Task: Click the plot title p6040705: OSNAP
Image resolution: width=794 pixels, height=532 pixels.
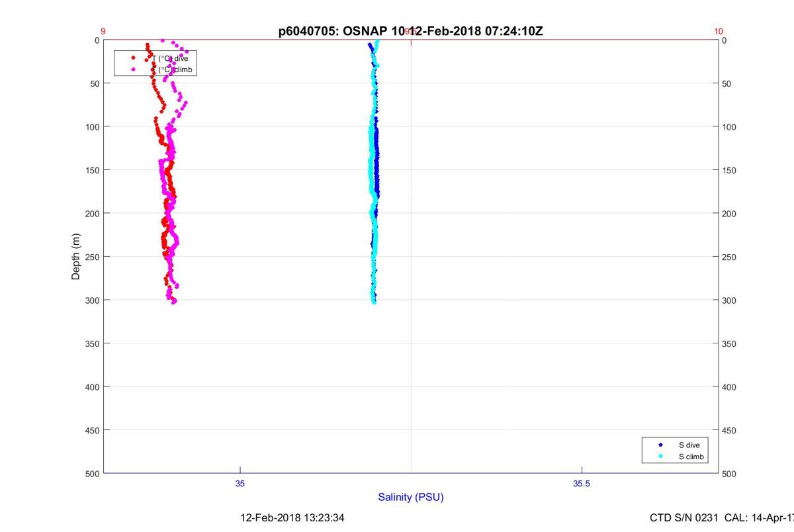Action: click(410, 31)
